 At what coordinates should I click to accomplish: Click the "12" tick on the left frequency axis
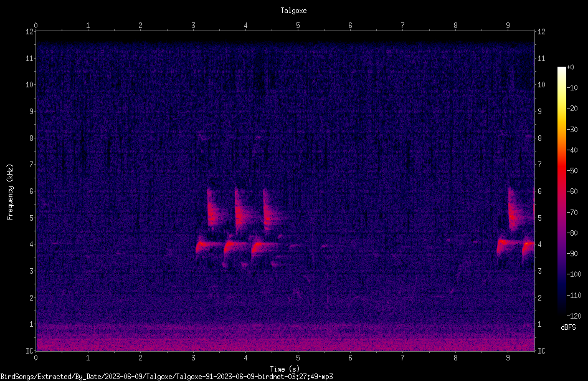(29, 32)
